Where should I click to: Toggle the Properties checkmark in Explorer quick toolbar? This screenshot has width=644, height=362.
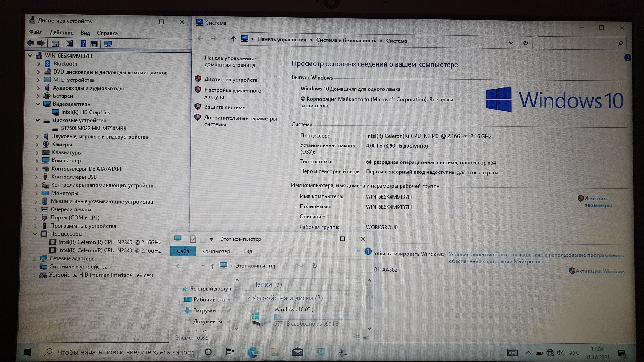coord(193,239)
